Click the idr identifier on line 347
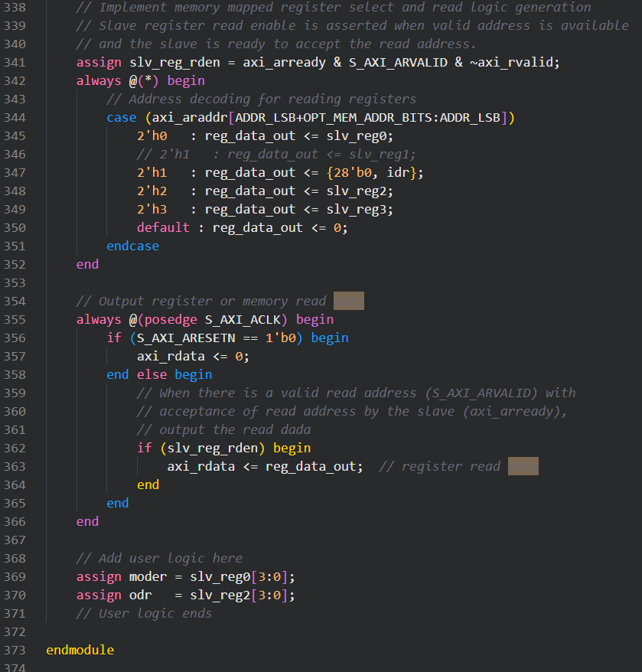 (x=398, y=172)
